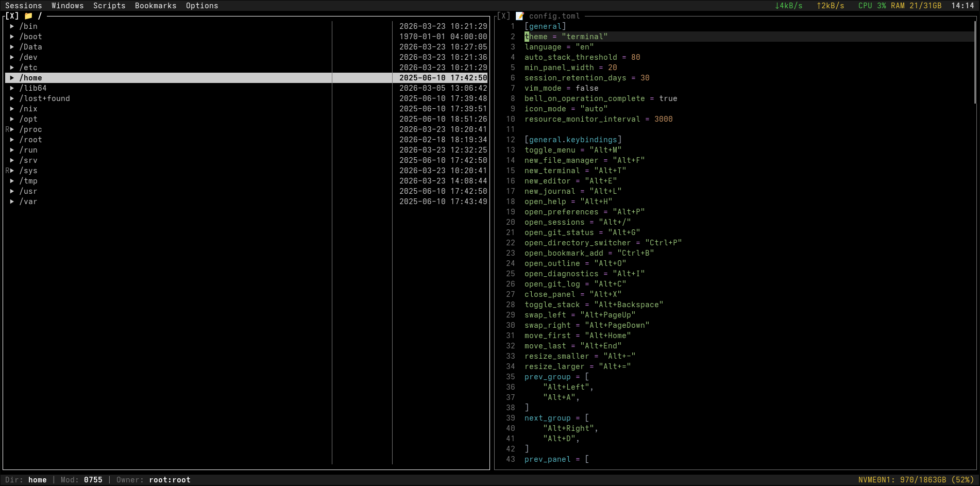Image resolution: width=980 pixels, height=486 pixels.
Task: Open the Sessions menu
Action: [x=24, y=6]
